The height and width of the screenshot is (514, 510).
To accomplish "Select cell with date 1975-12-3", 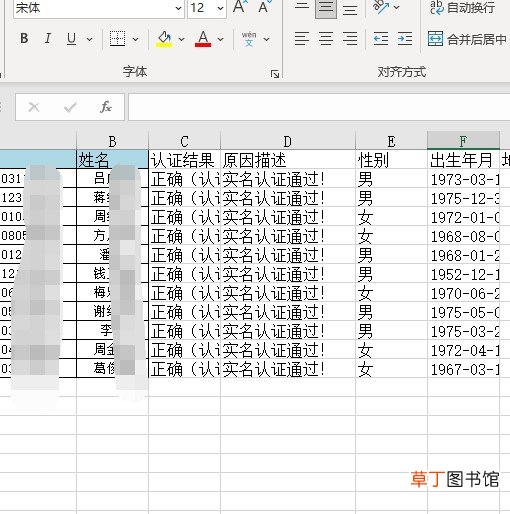I will click(x=463, y=198).
